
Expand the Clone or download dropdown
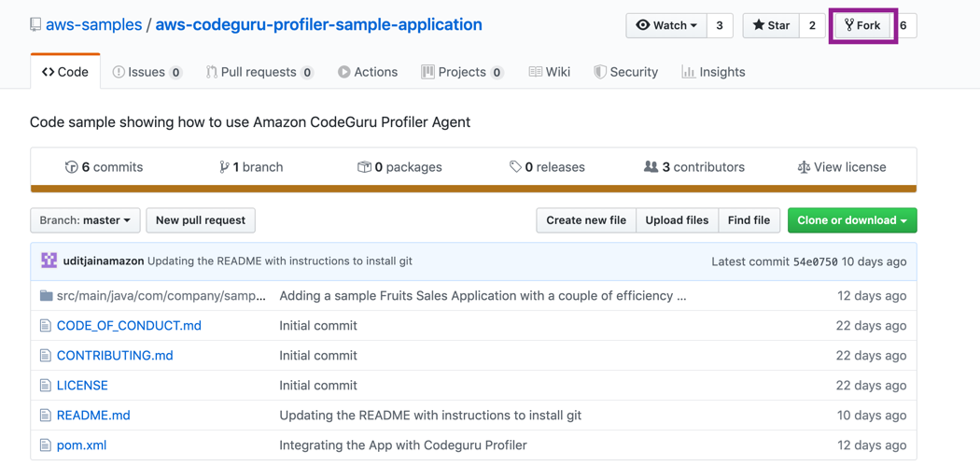click(x=852, y=220)
